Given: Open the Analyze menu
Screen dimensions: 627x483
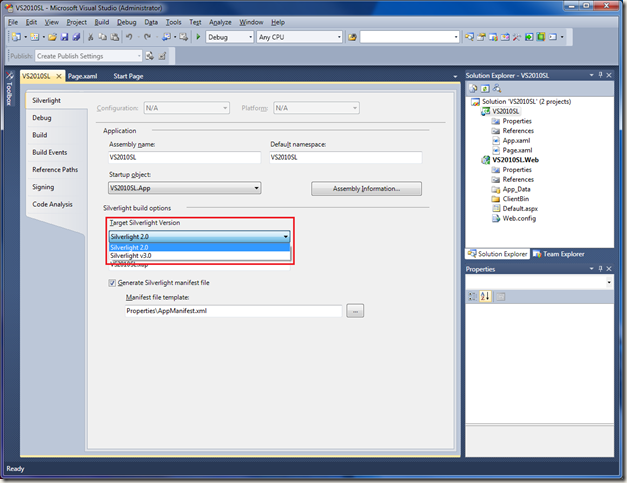Looking at the screenshot, I should pyautogui.click(x=220, y=22).
